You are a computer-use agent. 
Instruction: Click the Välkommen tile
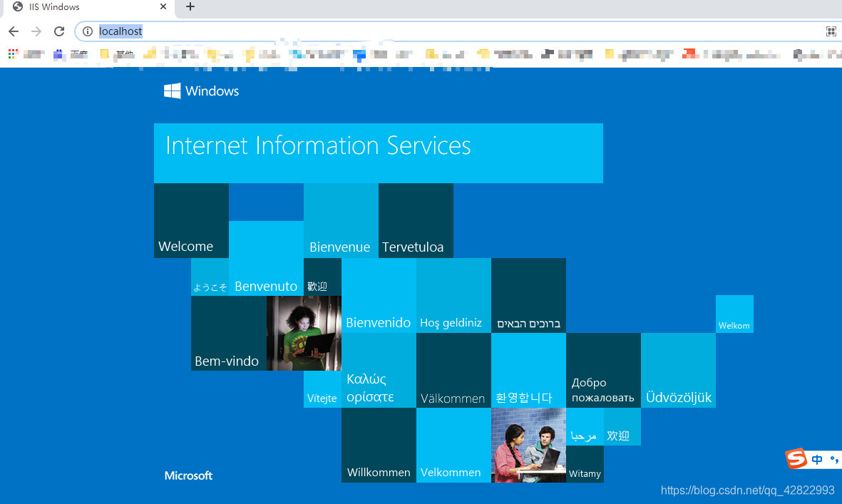453,371
